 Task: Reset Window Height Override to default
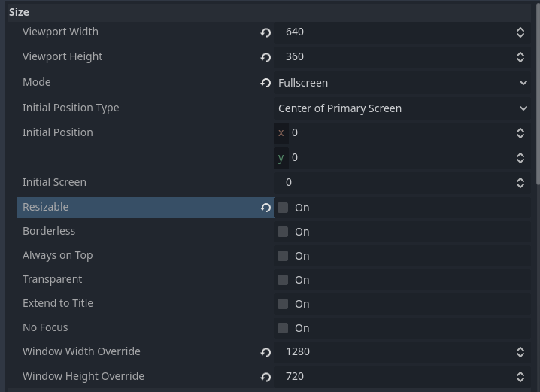tap(265, 377)
